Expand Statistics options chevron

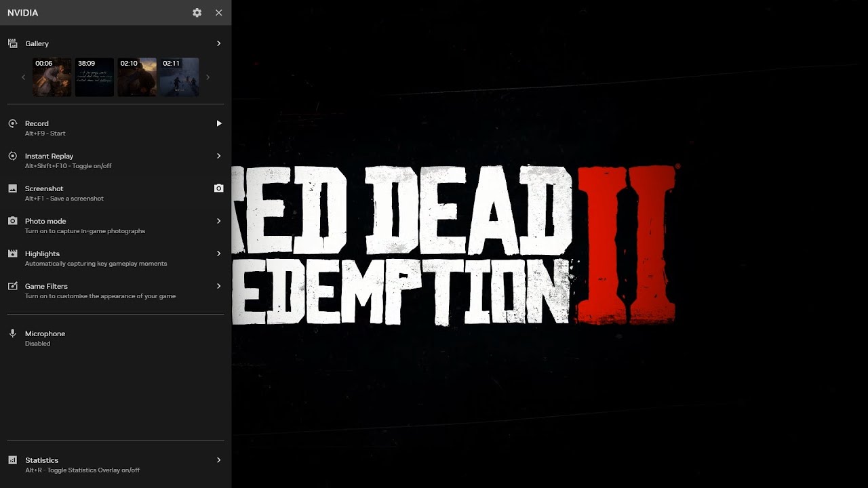(x=218, y=460)
